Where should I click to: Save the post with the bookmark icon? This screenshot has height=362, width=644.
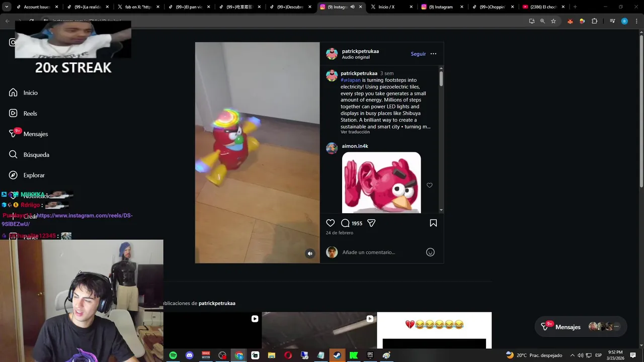point(433,223)
